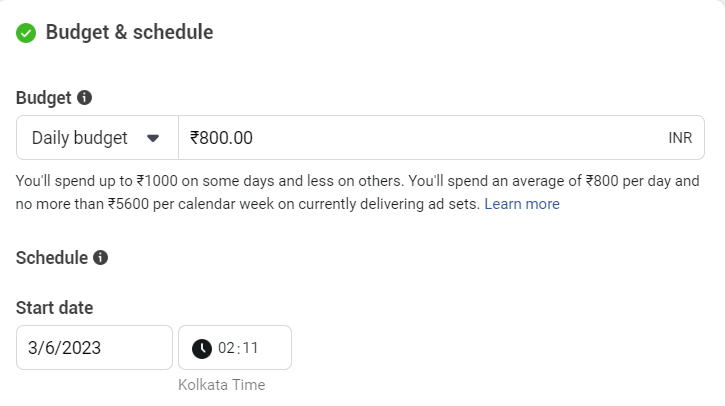Click the Start date label
Viewport: 725px width, 406px height.
(x=55, y=308)
